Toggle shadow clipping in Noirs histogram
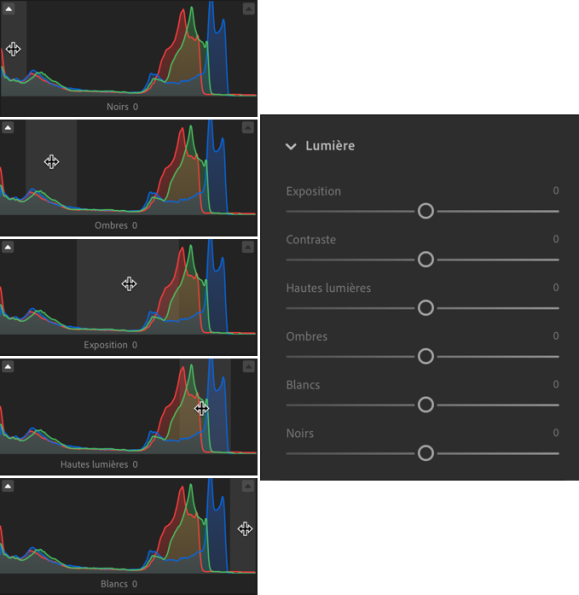This screenshot has height=595, width=579. [9, 9]
